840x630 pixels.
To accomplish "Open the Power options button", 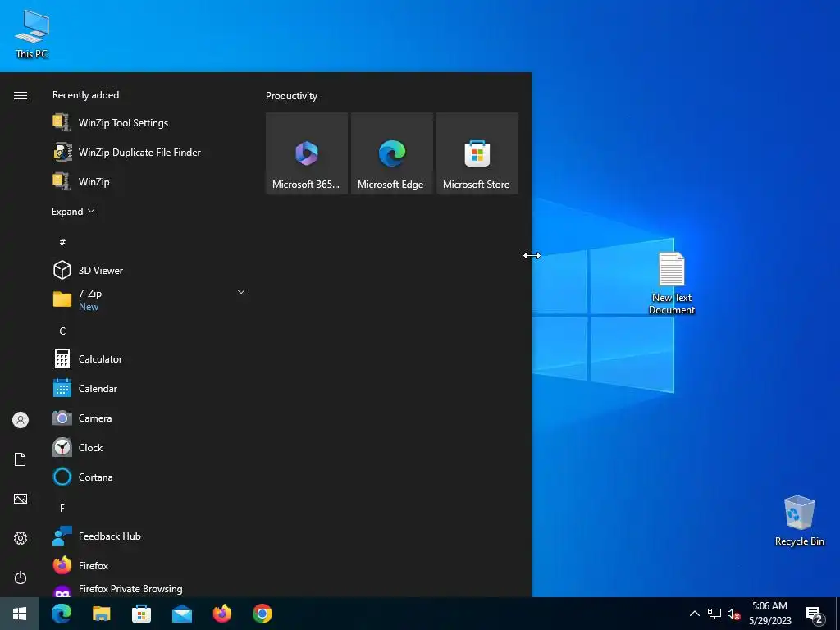I will [21, 577].
